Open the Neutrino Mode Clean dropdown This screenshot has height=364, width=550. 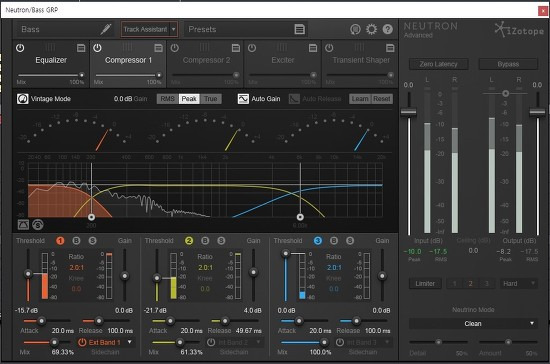click(473, 323)
